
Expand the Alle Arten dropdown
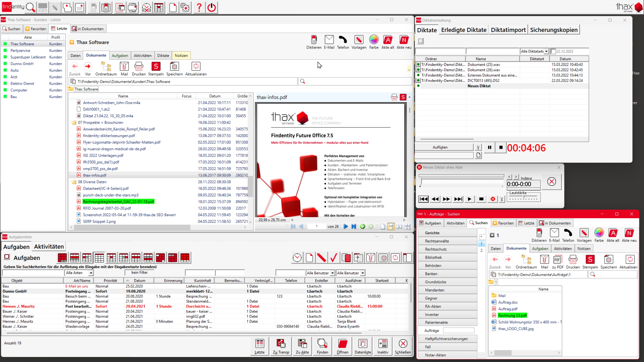91,273
